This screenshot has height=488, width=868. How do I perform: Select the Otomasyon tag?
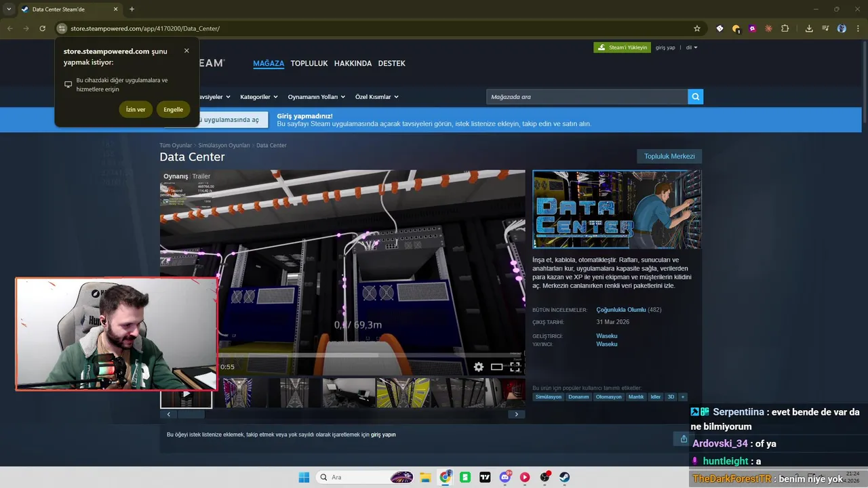609,396
